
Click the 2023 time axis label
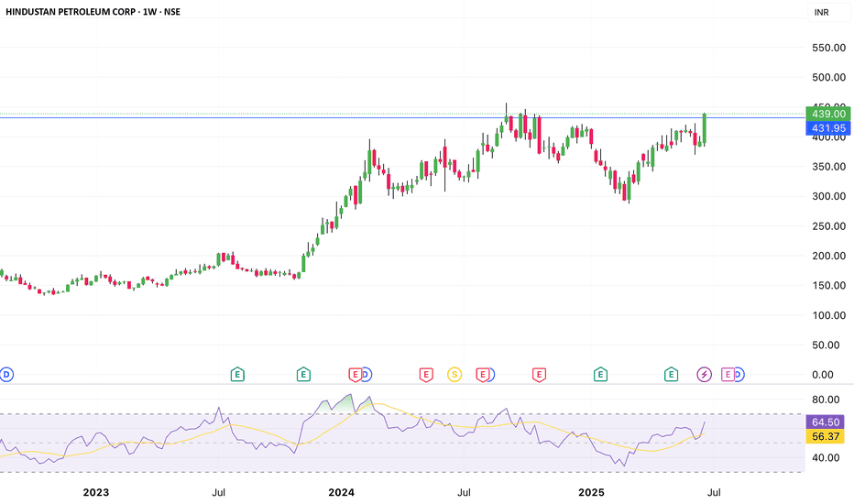click(96, 493)
